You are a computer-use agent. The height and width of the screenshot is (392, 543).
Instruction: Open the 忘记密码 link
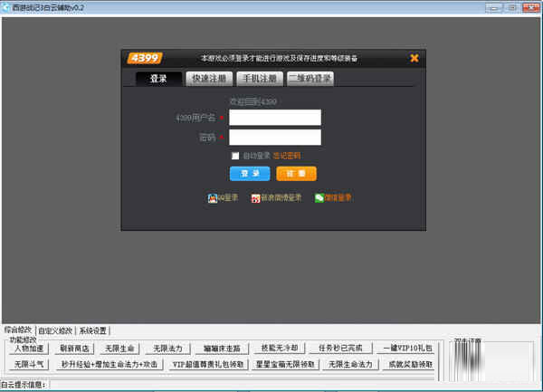click(287, 156)
